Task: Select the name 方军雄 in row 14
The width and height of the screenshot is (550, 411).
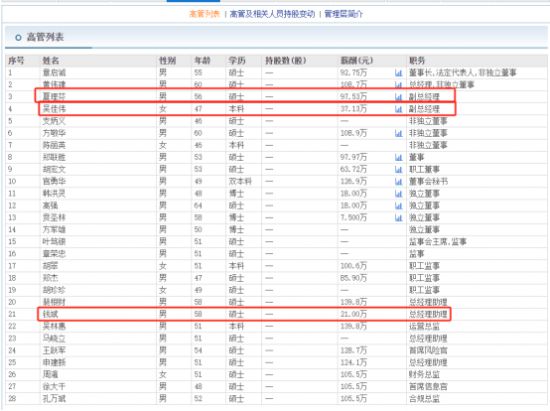Action: (x=54, y=230)
